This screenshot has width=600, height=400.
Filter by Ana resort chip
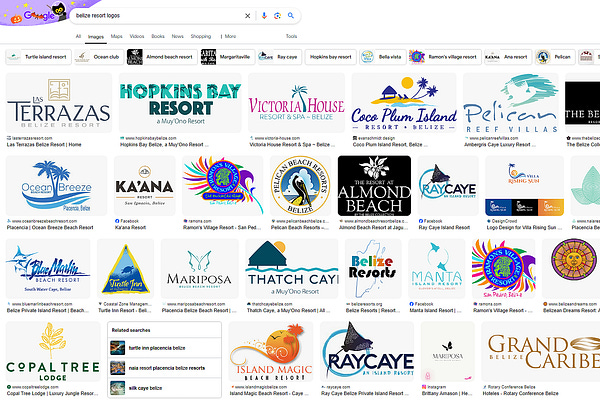(508, 57)
